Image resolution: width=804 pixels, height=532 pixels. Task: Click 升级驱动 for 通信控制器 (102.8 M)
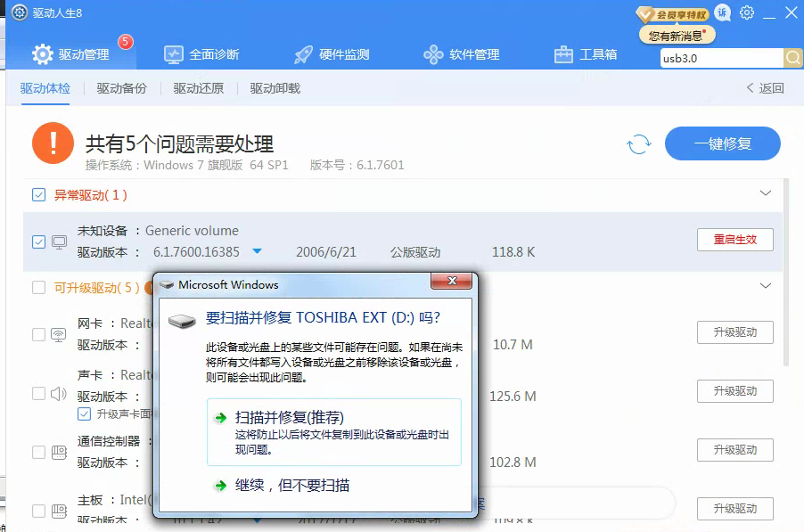734,450
